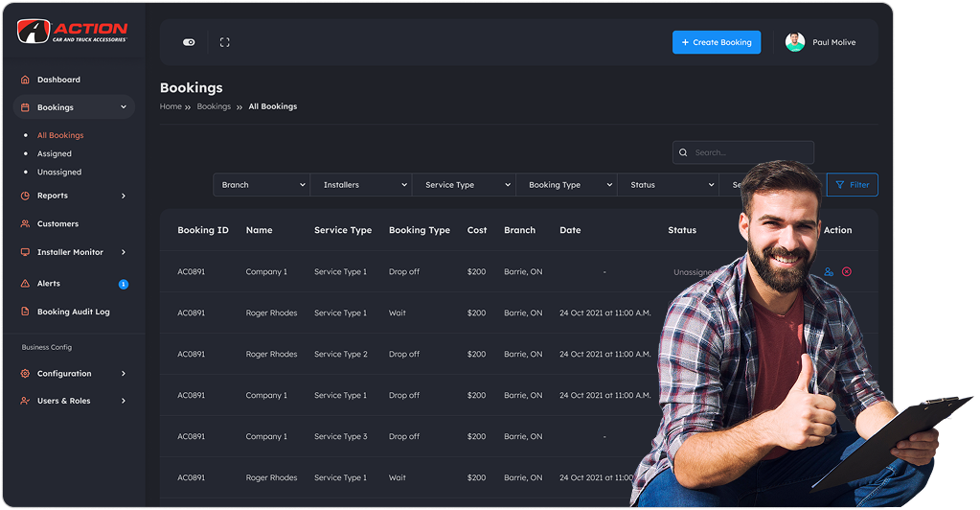This screenshot has width=980, height=510.
Task: Click the Alerts notification count badge
Action: (124, 284)
